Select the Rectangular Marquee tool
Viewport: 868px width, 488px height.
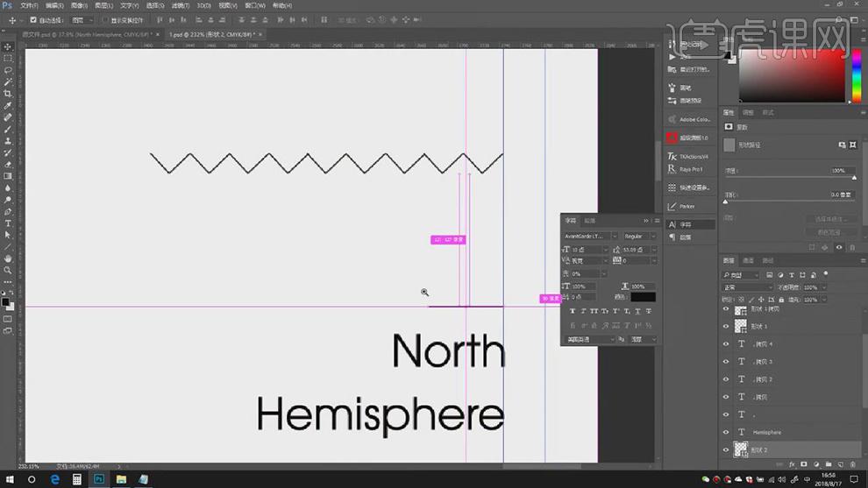[x=8, y=59]
